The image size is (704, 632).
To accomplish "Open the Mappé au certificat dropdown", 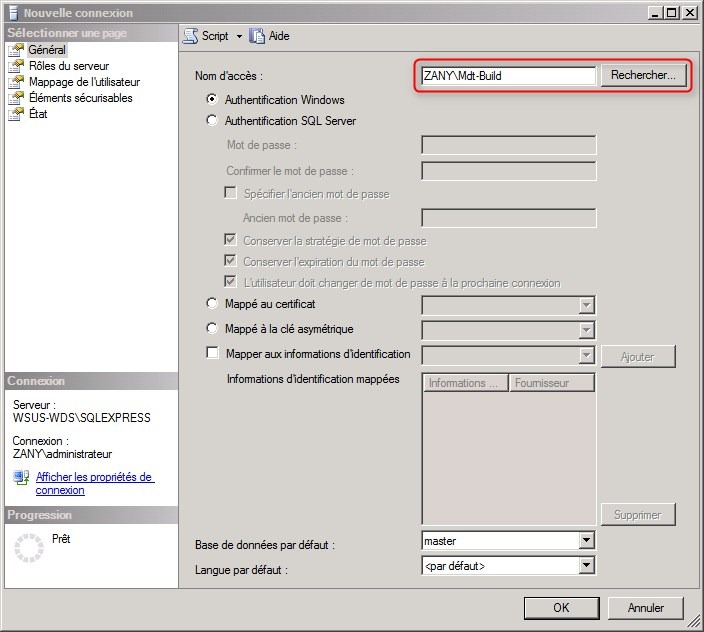I will click(586, 306).
